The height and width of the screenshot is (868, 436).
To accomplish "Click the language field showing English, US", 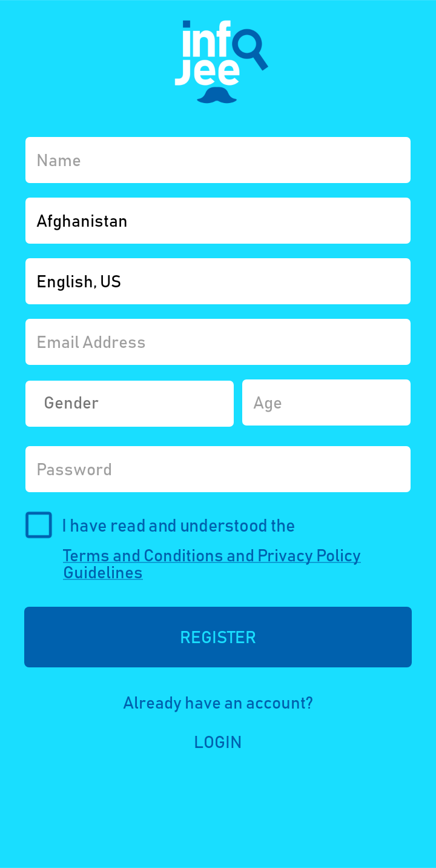I will [x=218, y=281].
